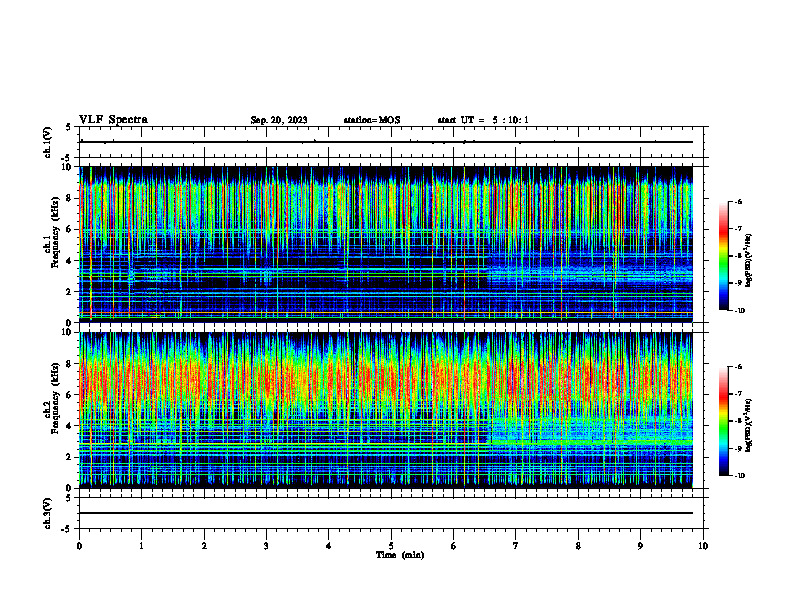
Task: Click the ch.1 voltage waveform trace
Action: click(x=386, y=142)
